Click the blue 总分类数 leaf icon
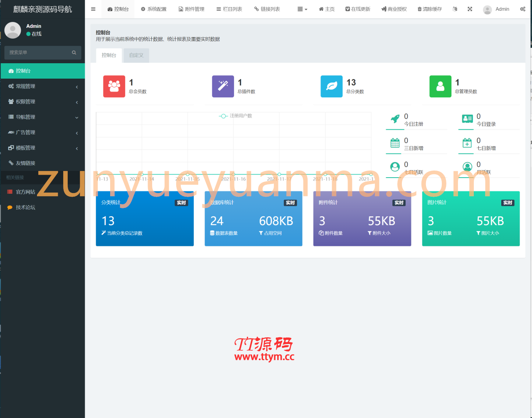This screenshot has width=532, height=418. tap(332, 86)
